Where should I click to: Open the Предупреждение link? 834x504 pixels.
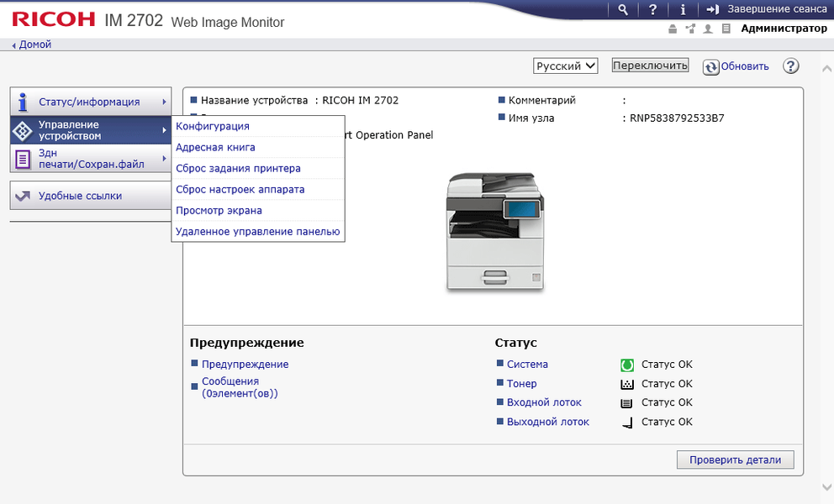click(x=245, y=365)
